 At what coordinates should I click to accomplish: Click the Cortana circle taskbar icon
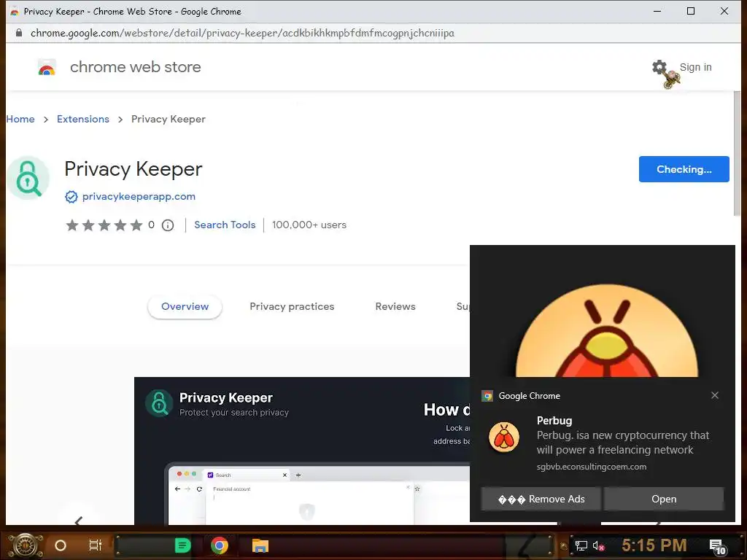(x=61, y=545)
